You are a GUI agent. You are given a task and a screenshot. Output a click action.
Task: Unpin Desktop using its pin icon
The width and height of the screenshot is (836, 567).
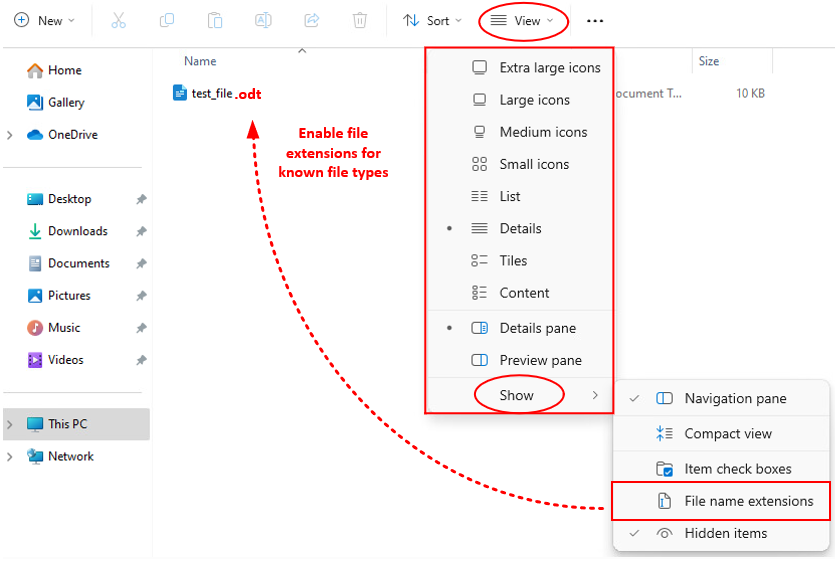(141, 199)
